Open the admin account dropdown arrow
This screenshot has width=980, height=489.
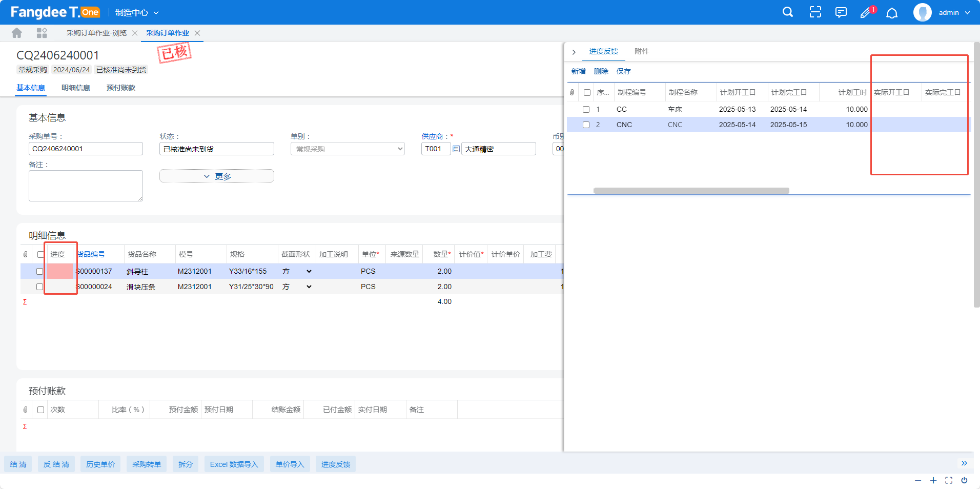point(967,13)
